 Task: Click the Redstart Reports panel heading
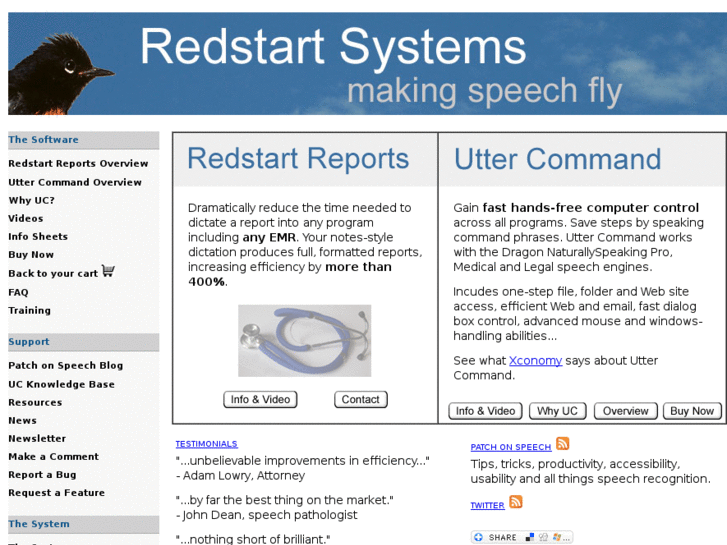pos(298,159)
